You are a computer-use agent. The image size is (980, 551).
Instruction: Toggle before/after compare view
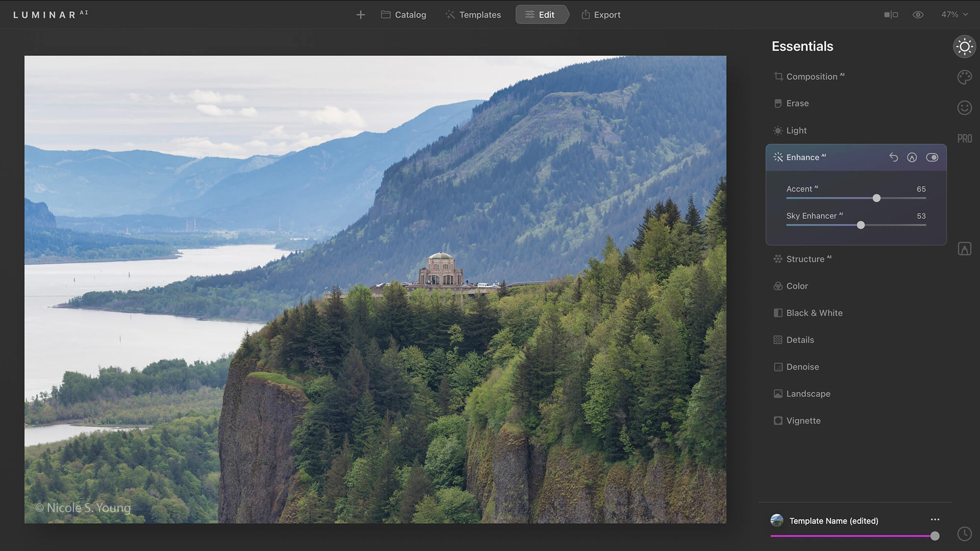(891, 15)
